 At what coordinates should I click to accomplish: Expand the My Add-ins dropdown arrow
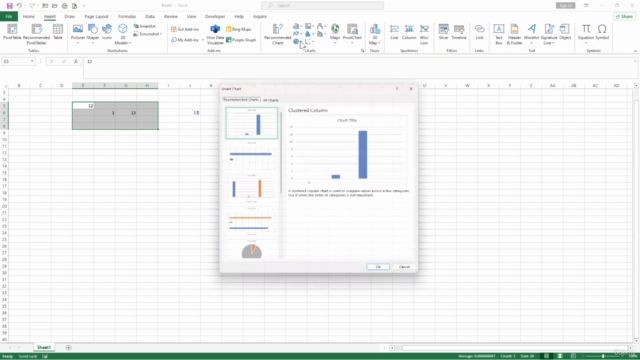point(203,40)
